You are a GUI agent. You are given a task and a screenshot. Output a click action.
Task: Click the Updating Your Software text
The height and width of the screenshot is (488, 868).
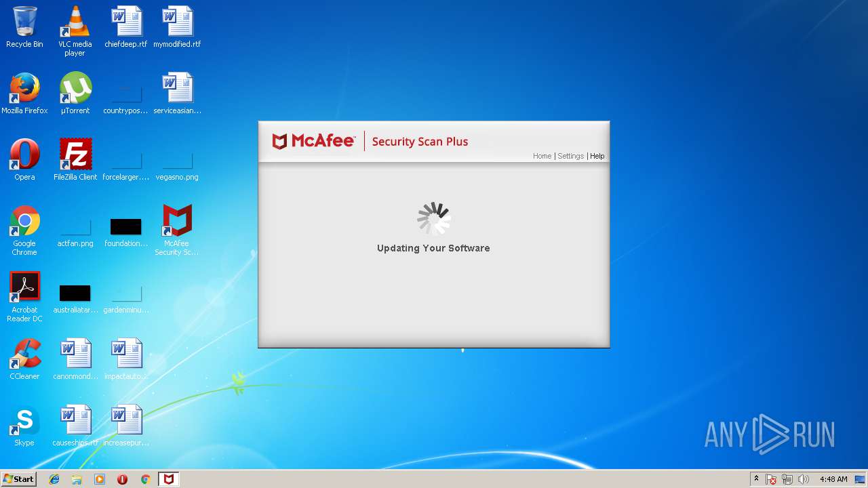(x=433, y=248)
